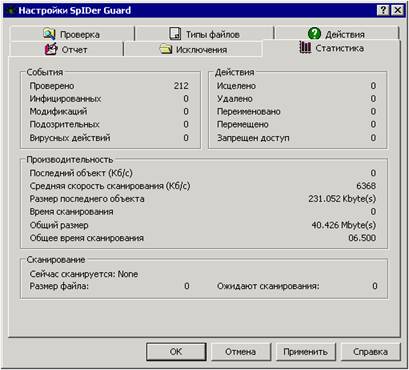This screenshot has width=409, height=370.
Task: Click the bar chart icon on Статистика tab
Action: pyautogui.click(x=305, y=48)
